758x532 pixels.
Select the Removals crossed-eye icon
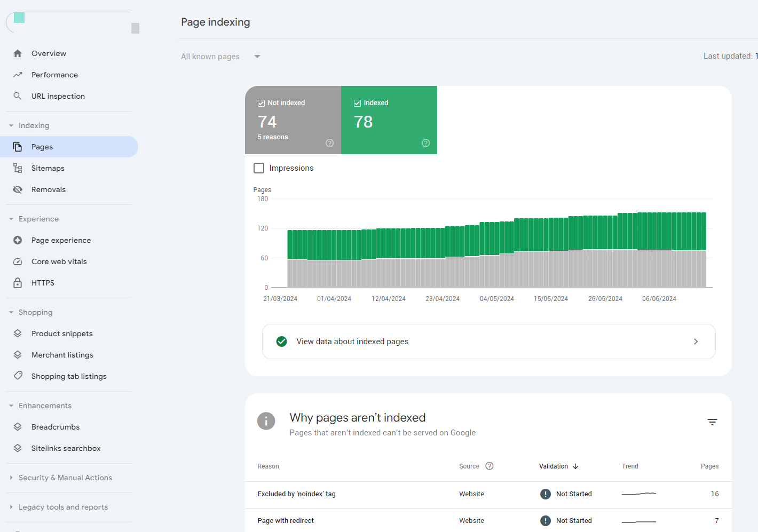(x=18, y=189)
